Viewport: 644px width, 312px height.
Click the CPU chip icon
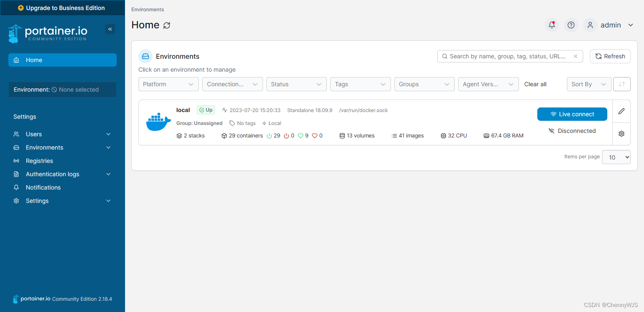click(x=444, y=136)
